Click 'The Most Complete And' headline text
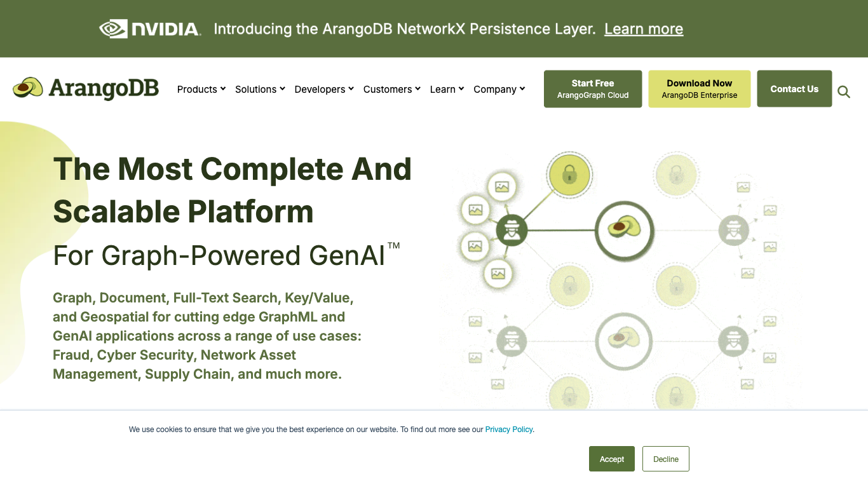This screenshot has height=488, width=868. pyautogui.click(x=233, y=169)
